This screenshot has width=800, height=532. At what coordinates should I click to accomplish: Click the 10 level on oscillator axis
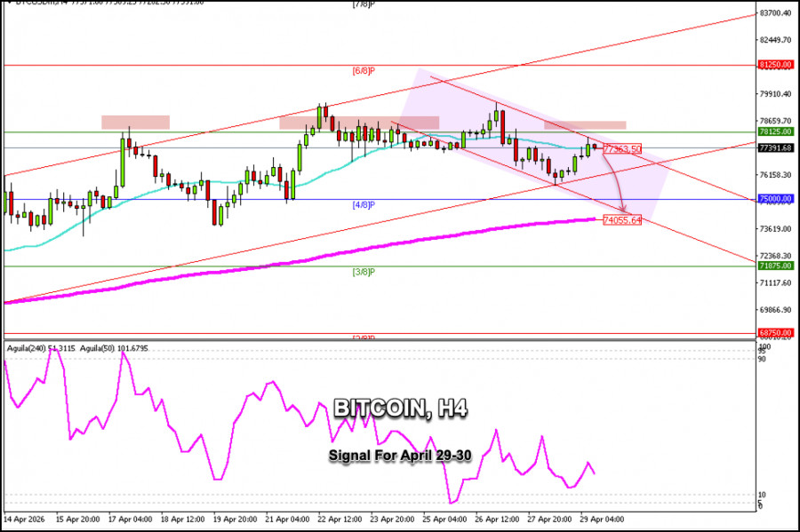click(x=763, y=495)
